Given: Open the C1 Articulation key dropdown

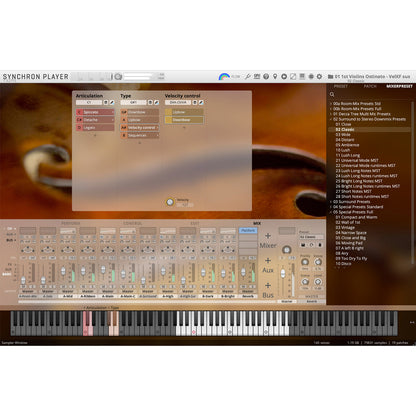Looking at the screenshot, I should coord(89,102).
